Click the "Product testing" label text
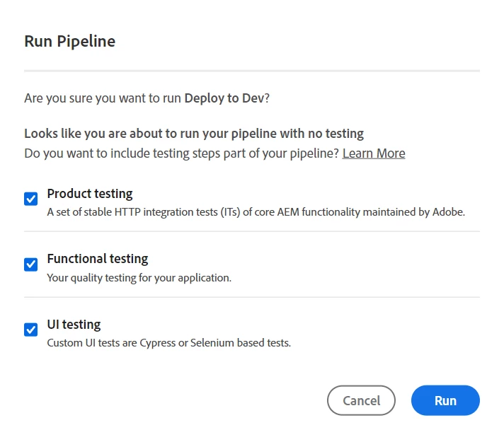The width and height of the screenshot is (504, 442). pos(90,194)
